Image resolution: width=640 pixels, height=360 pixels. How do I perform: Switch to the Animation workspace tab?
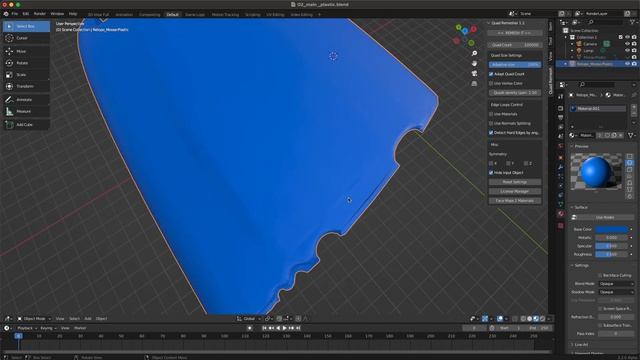coord(124,15)
